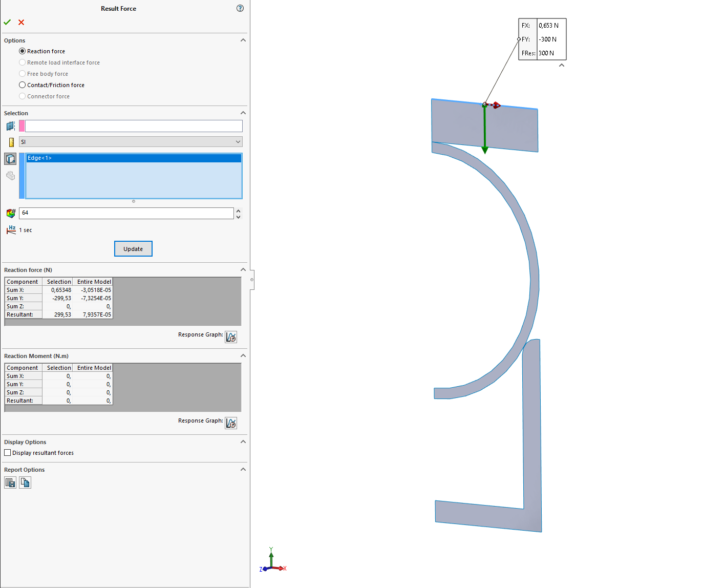Open the Result Force help icon
Screen dimensions: 724x588
tap(240, 8)
